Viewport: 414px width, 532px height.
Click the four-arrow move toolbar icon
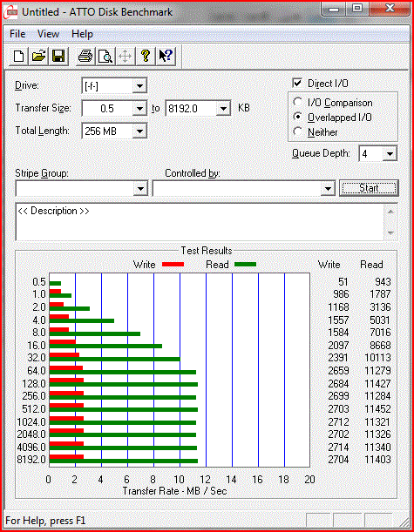[126, 56]
